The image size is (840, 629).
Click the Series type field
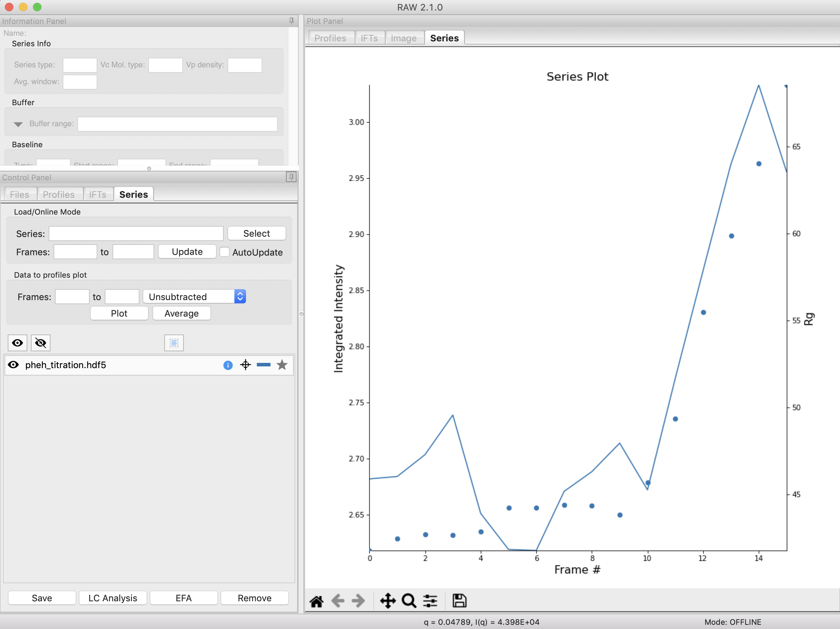click(80, 65)
